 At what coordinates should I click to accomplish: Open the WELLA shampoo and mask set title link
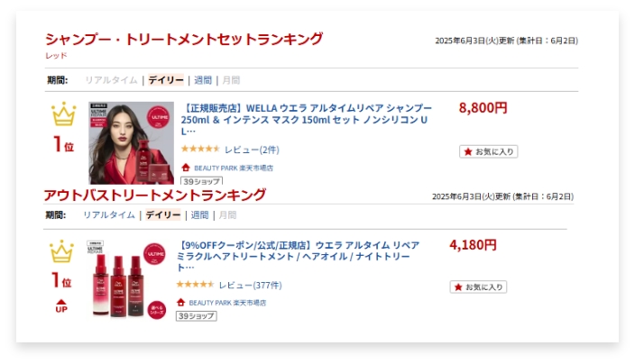pyautogui.click(x=307, y=119)
